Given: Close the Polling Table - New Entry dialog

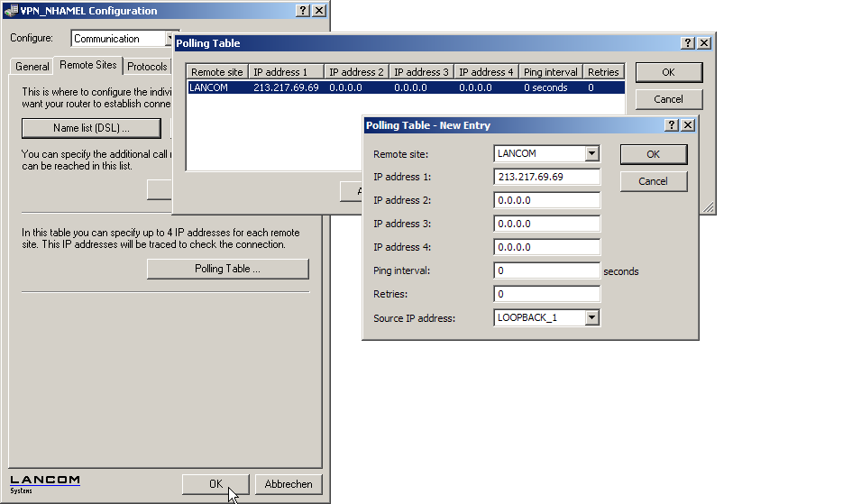Looking at the screenshot, I should click(x=688, y=125).
